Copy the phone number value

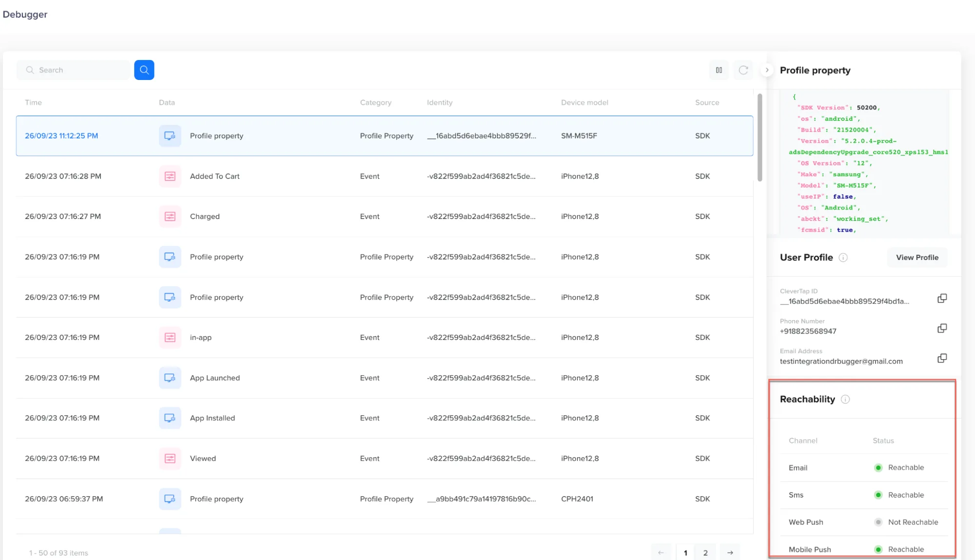(x=942, y=328)
